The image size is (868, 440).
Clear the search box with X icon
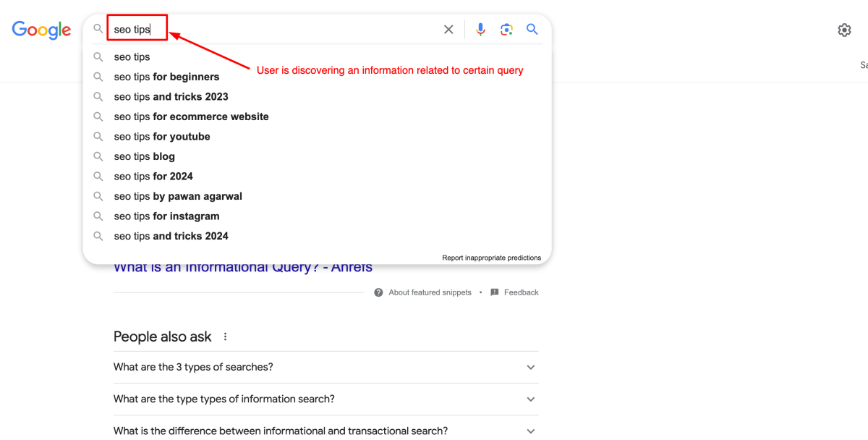pos(448,30)
